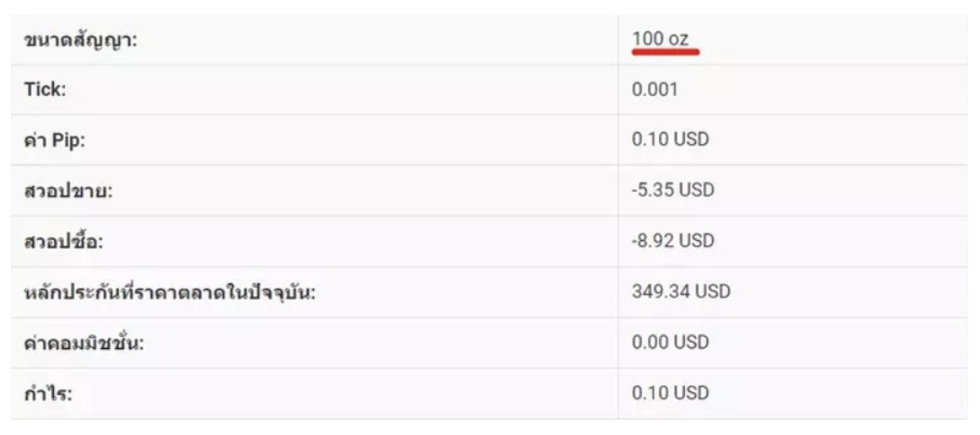The width and height of the screenshot is (980, 435).
Task: Click the Tick row label
Action: point(45,89)
